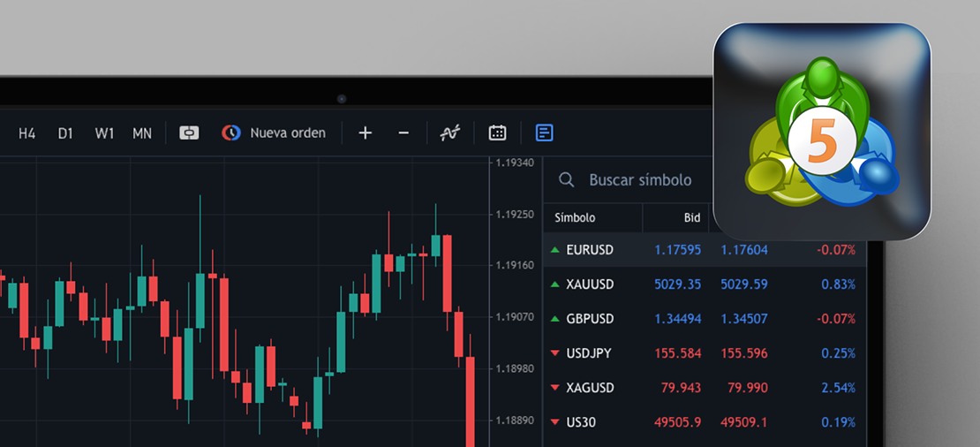Click price axis label 1.18890
Viewport: 980px width, 447px height.
point(515,420)
